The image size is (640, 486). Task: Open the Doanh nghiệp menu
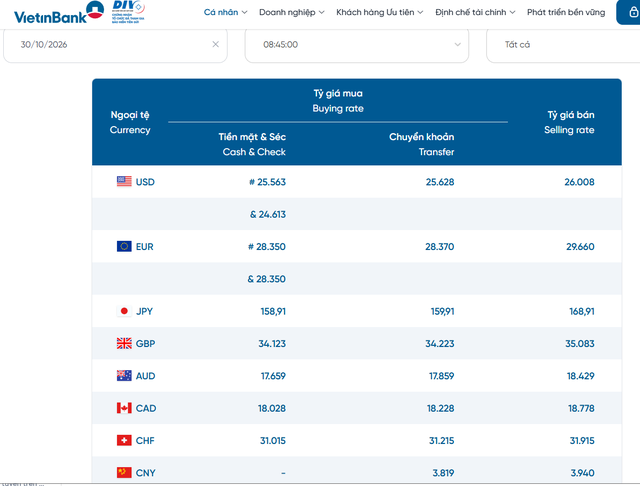pyautogui.click(x=287, y=12)
